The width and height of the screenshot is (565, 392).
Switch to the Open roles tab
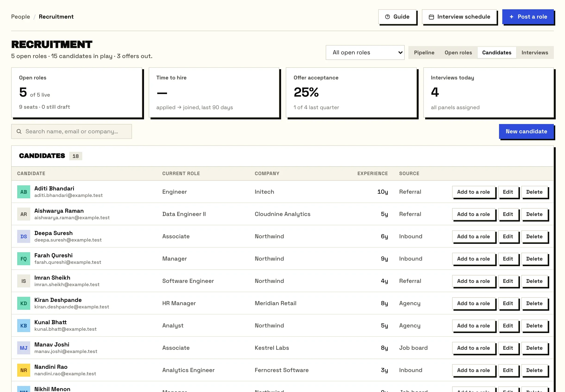tap(458, 52)
